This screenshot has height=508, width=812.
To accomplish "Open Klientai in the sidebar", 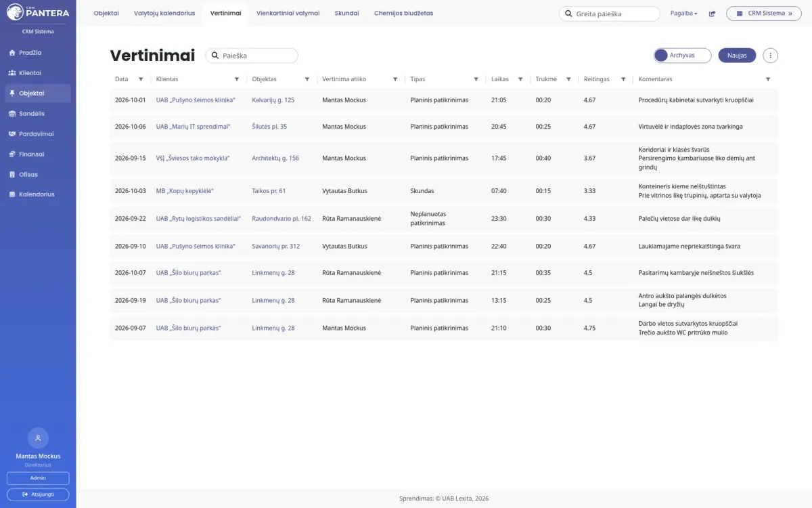I will (38, 73).
